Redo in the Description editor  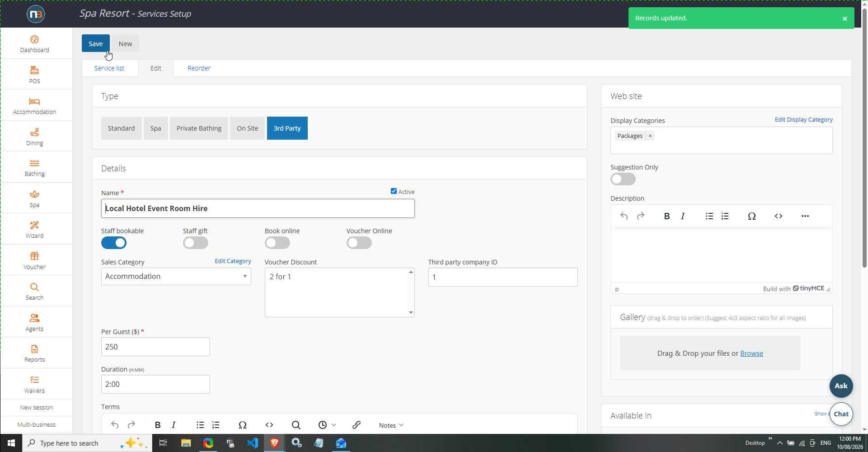coord(640,216)
